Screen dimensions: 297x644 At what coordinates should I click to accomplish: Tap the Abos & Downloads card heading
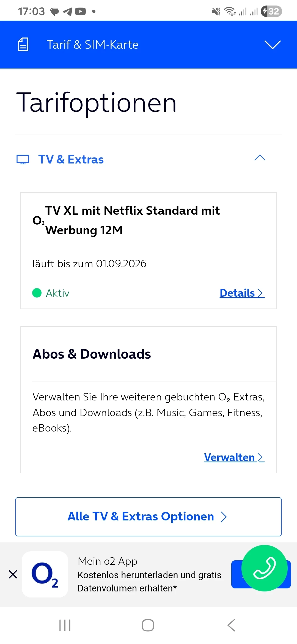point(92,354)
